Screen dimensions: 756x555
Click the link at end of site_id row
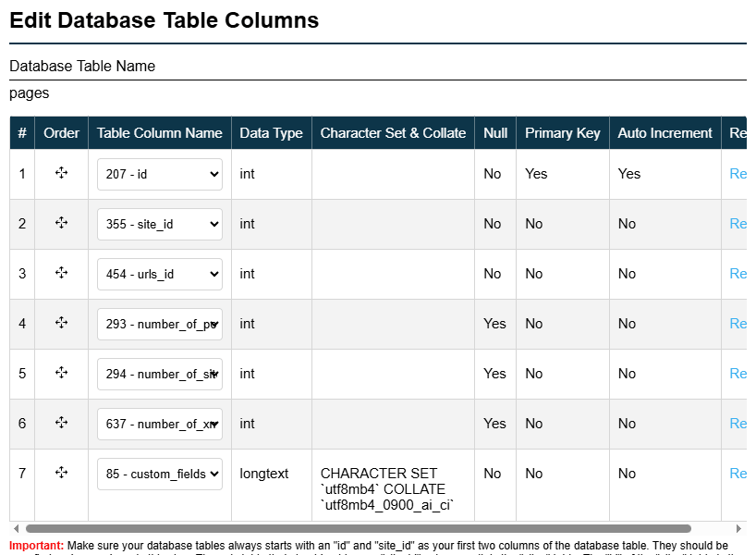(x=738, y=224)
